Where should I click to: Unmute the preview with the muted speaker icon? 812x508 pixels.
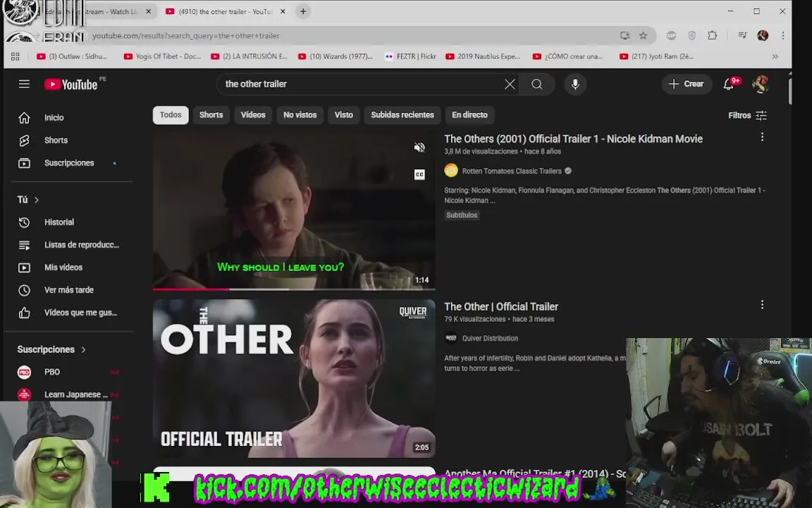point(419,147)
